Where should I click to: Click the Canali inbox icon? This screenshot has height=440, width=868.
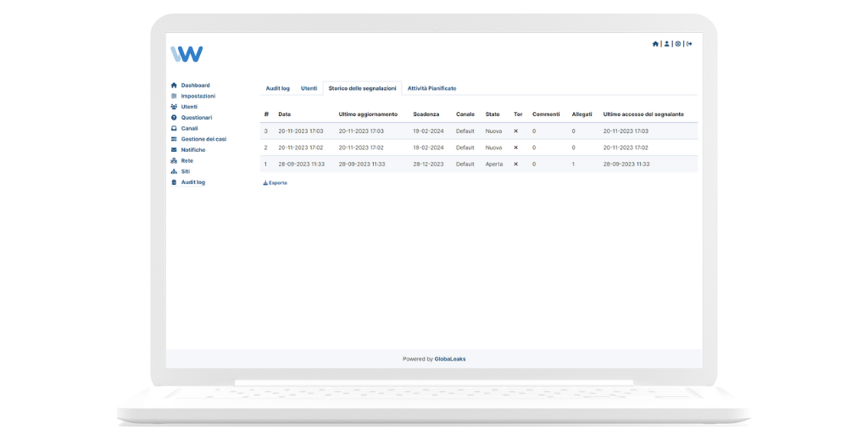pyautogui.click(x=174, y=129)
